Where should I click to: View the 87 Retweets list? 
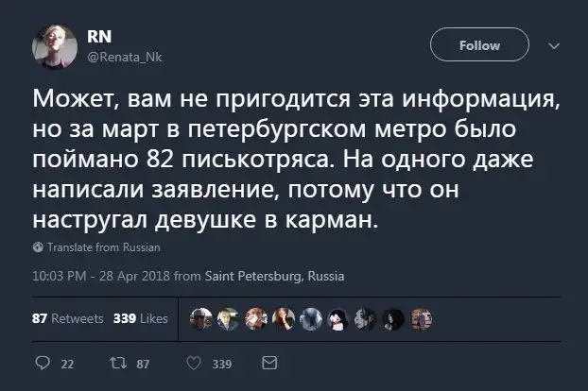[x=68, y=318]
